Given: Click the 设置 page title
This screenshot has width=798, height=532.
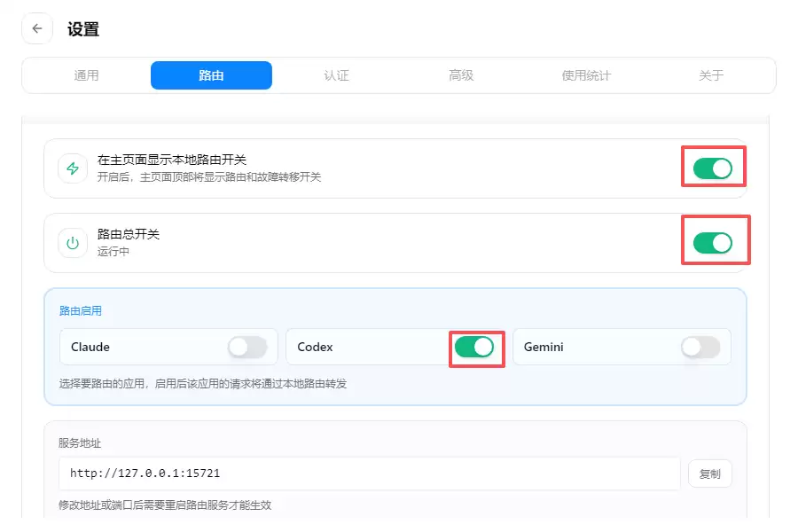Looking at the screenshot, I should coord(83,29).
